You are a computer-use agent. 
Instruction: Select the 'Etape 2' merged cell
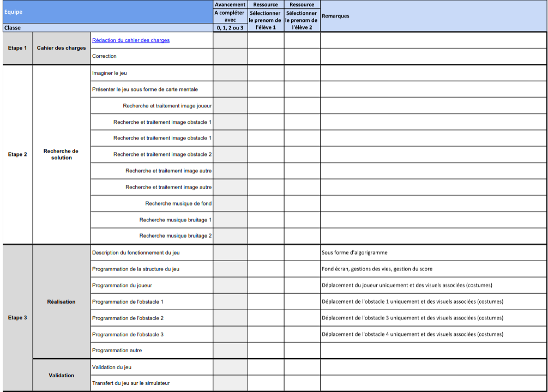[17, 154]
